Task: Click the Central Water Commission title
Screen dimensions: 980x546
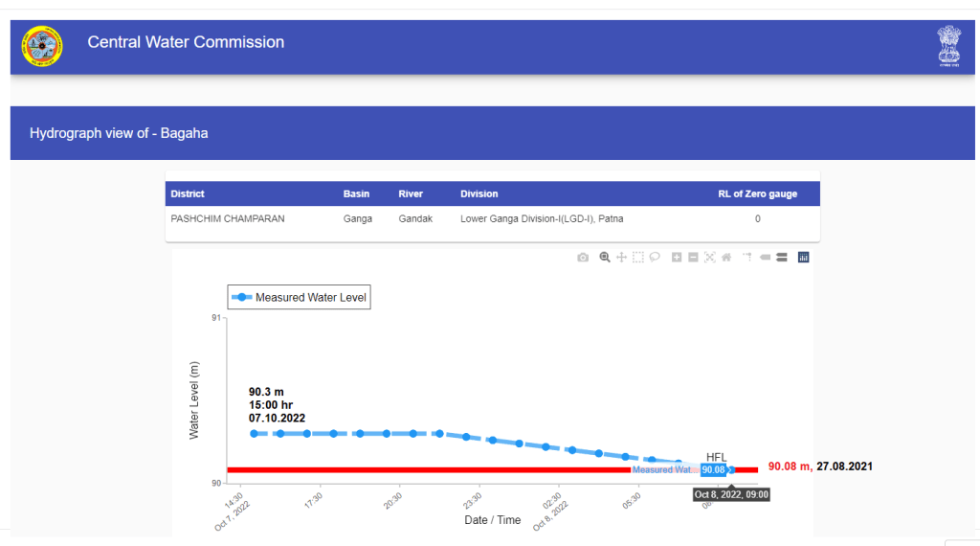Action: pyautogui.click(x=186, y=42)
